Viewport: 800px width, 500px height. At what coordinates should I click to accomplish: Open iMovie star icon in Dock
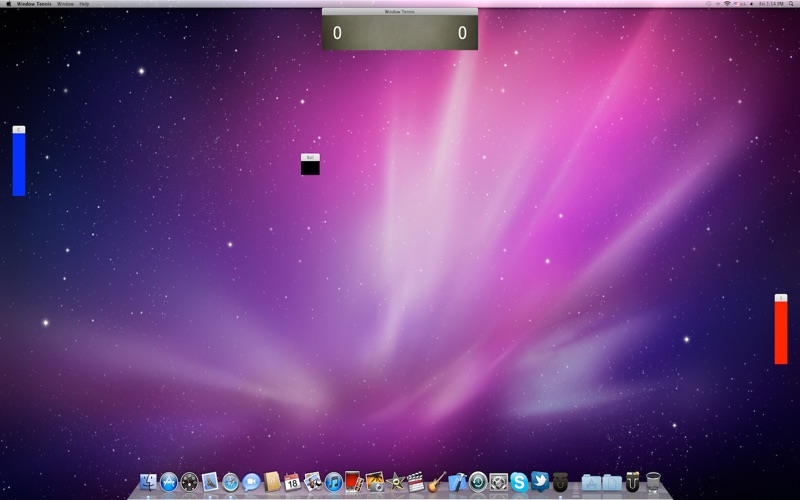coord(395,482)
